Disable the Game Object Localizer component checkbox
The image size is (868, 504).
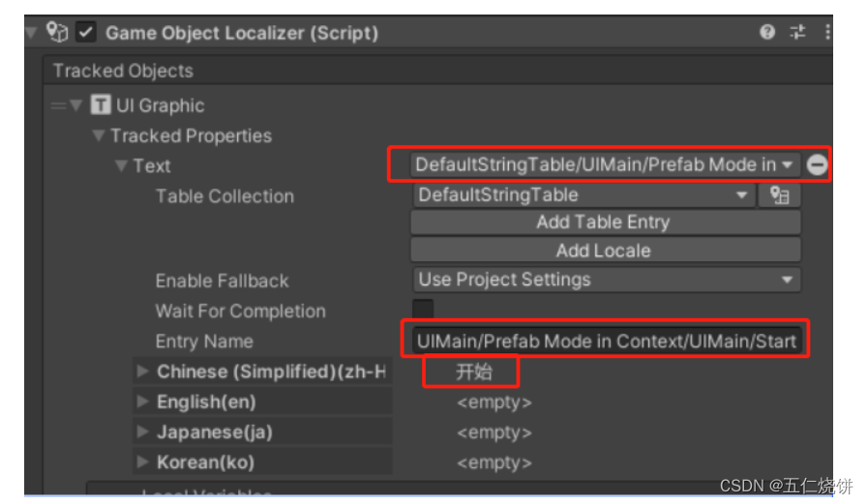coord(87,33)
